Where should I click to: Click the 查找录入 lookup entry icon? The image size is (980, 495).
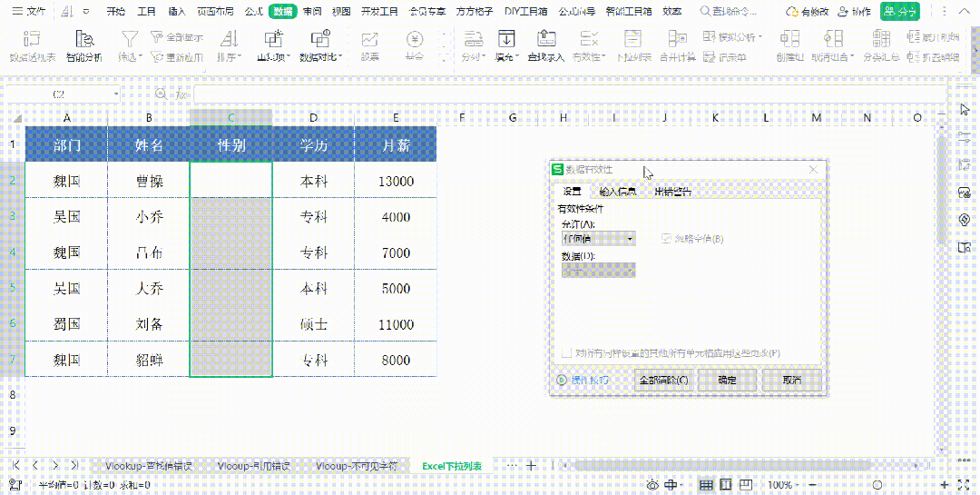(x=546, y=39)
